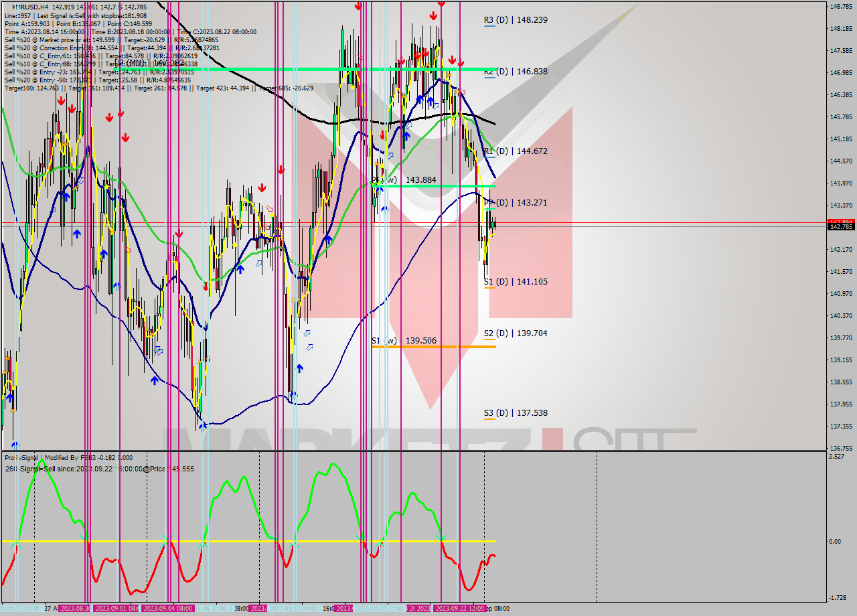857x616 pixels.
Task: Click the 146.985 price axis value
Action: (841, 72)
